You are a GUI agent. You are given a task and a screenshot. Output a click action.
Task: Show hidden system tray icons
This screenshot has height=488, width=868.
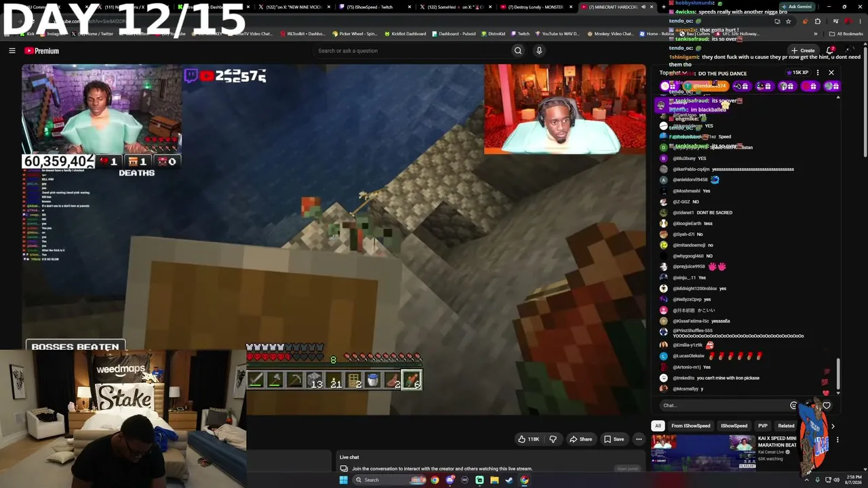pos(807,480)
